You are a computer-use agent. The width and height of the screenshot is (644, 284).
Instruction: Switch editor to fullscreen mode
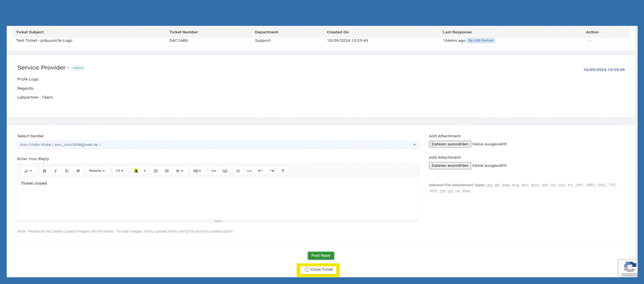[x=238, y=171]
